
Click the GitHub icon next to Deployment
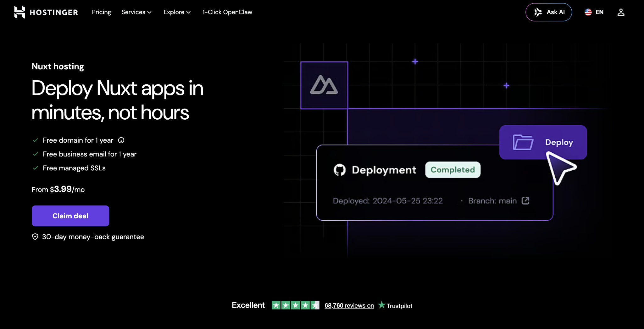(x=340, y=170)
